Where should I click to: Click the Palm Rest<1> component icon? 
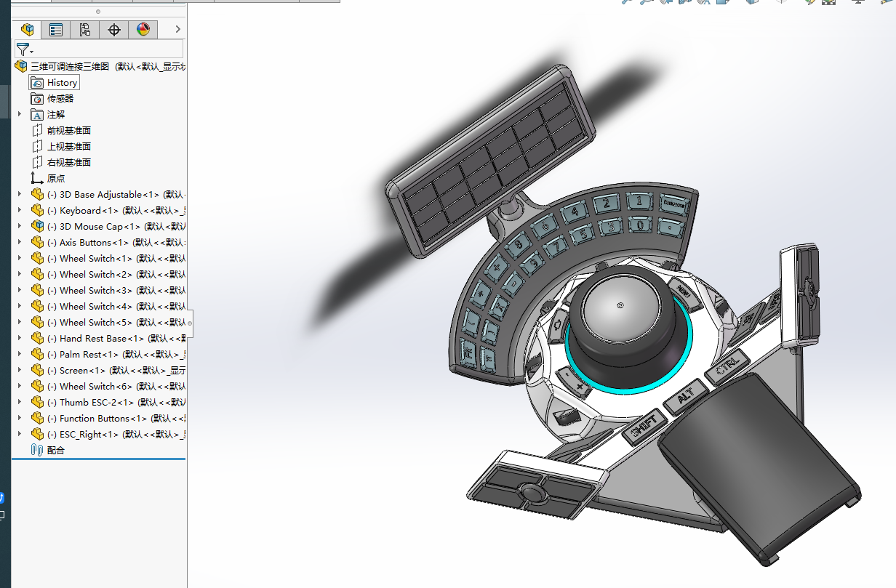pos(37,355)
